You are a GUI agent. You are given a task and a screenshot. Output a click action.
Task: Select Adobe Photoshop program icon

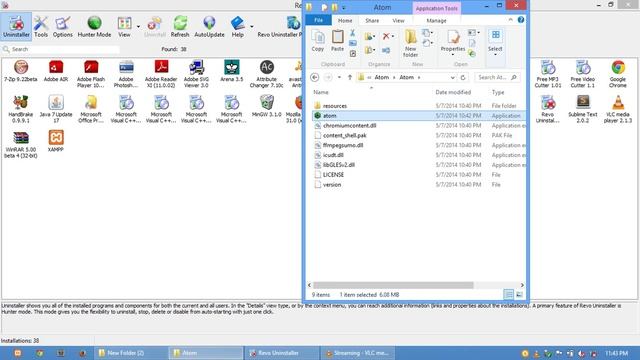coord(126,74)
